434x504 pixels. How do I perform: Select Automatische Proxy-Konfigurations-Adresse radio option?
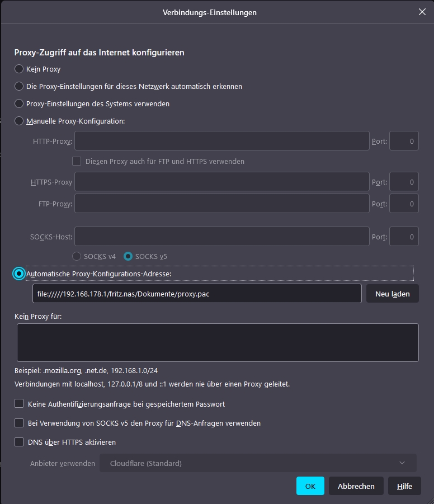click(19, 274)
